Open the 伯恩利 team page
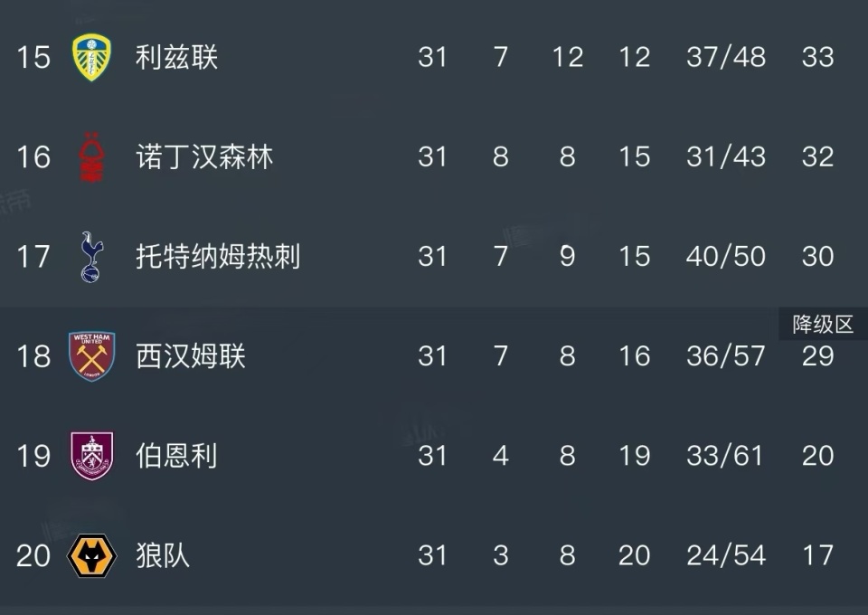The height and width of the screenshot is (615, 868). coord(177,456)
